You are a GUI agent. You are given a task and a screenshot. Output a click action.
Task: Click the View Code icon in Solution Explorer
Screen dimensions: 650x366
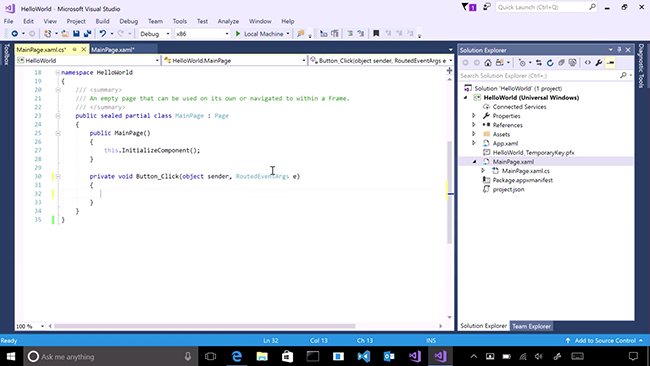[x=588, y=63]
